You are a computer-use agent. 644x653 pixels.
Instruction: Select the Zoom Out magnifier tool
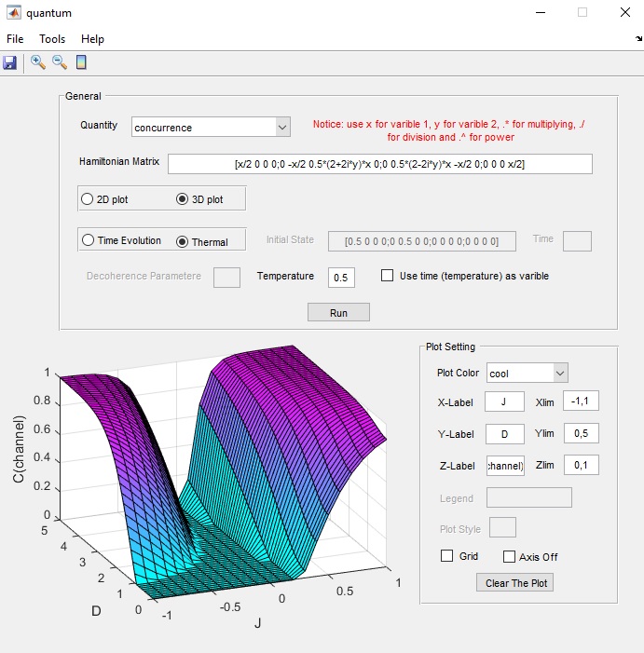pos(60,62)
